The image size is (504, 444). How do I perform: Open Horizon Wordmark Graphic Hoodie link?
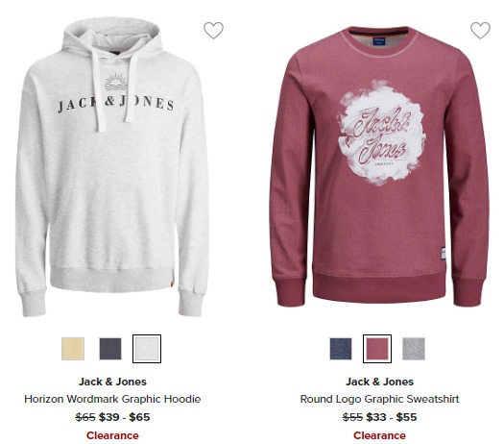tap(112, 399)
